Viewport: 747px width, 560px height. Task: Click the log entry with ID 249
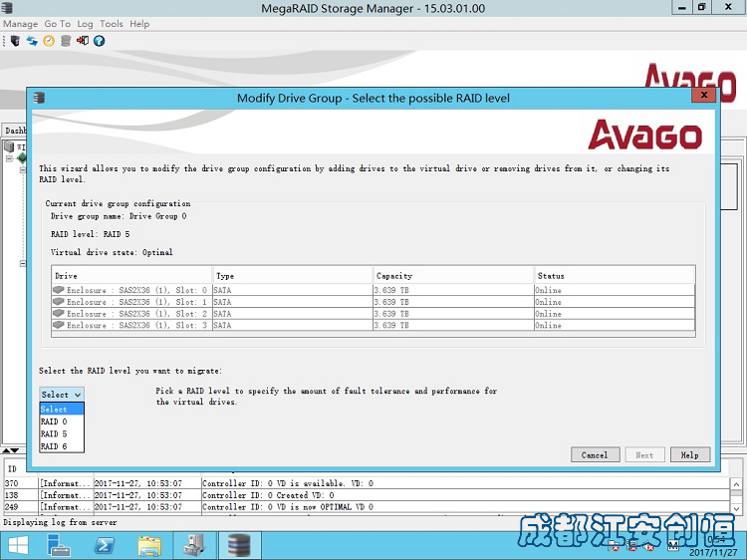[367, 507]
